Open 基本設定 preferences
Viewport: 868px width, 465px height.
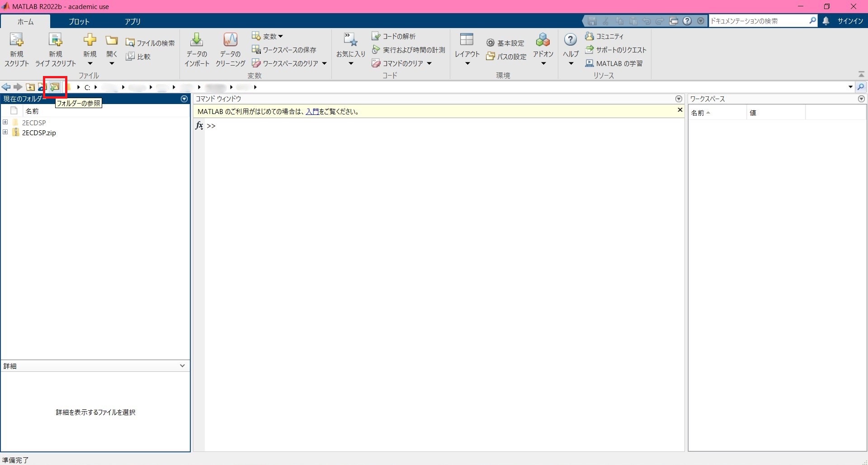pyautogui.click(x=505, y=43)
